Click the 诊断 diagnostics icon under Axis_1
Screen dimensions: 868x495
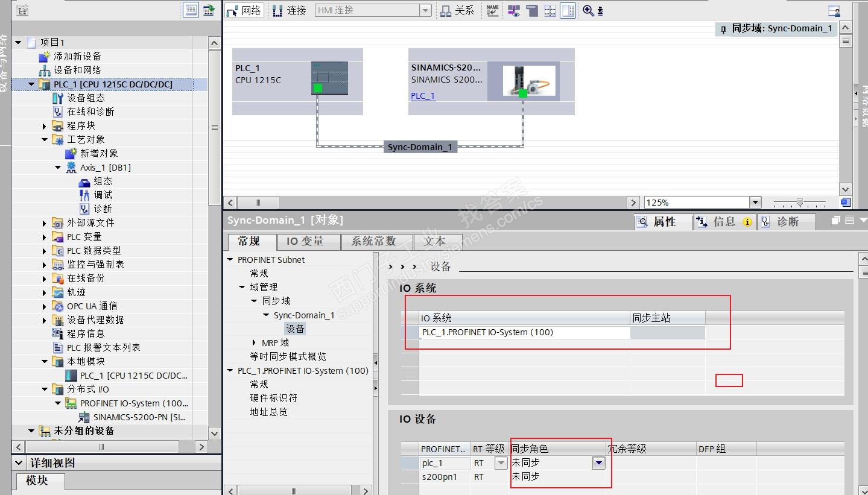84,209
